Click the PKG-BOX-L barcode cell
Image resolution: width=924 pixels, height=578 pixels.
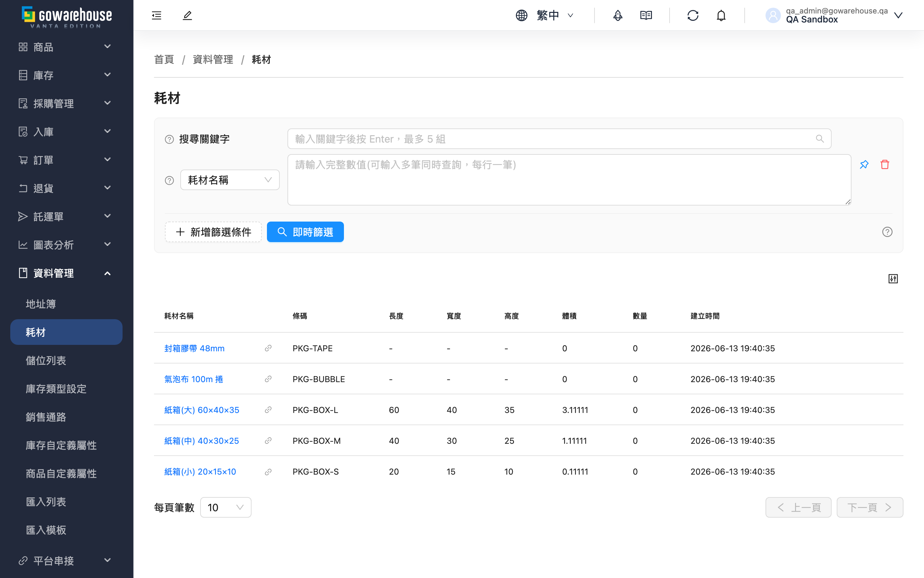point(315,410)
